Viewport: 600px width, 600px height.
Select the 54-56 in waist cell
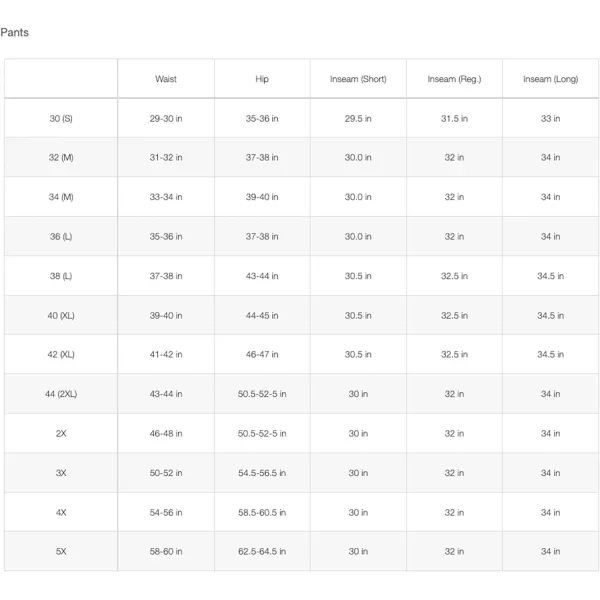point(166,512)
